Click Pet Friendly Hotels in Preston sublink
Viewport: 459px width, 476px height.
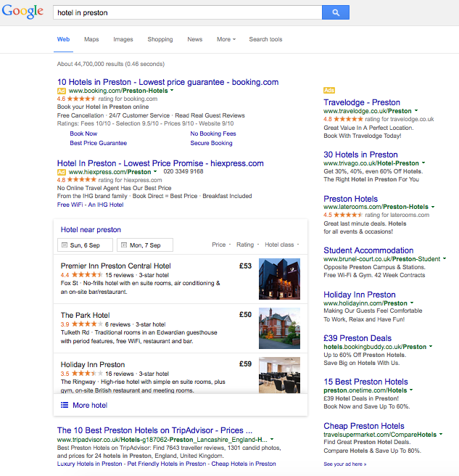pyautogui.click(x=167, y=464)
